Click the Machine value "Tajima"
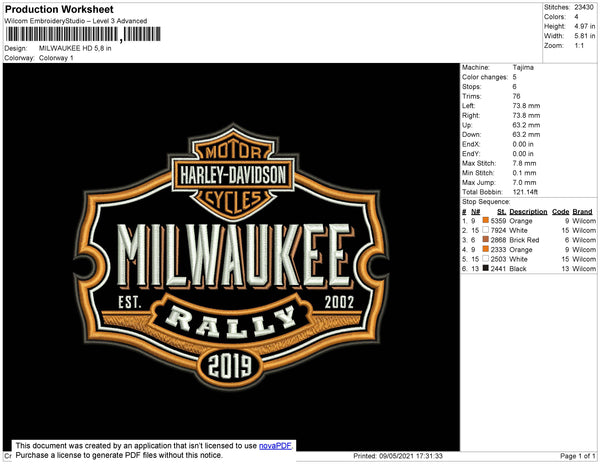Viewport: 600px width, 464px height. coord(523,67)
